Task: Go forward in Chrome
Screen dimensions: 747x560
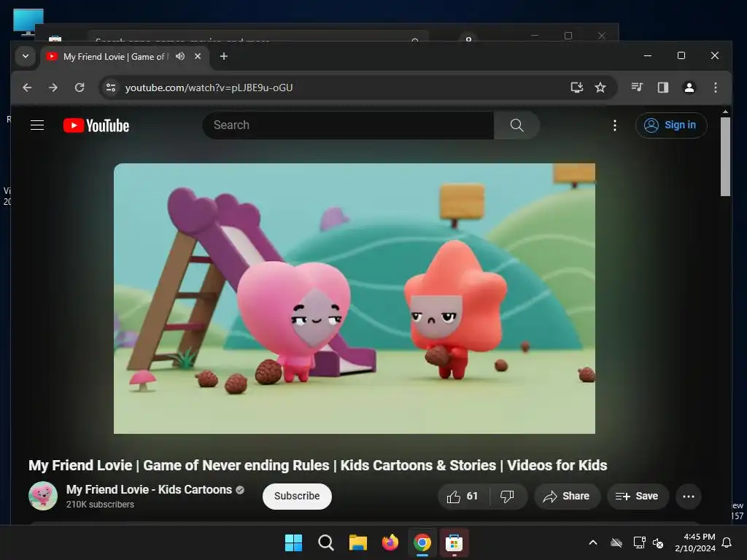Action: pyautogui.click(x=53, y=87)
